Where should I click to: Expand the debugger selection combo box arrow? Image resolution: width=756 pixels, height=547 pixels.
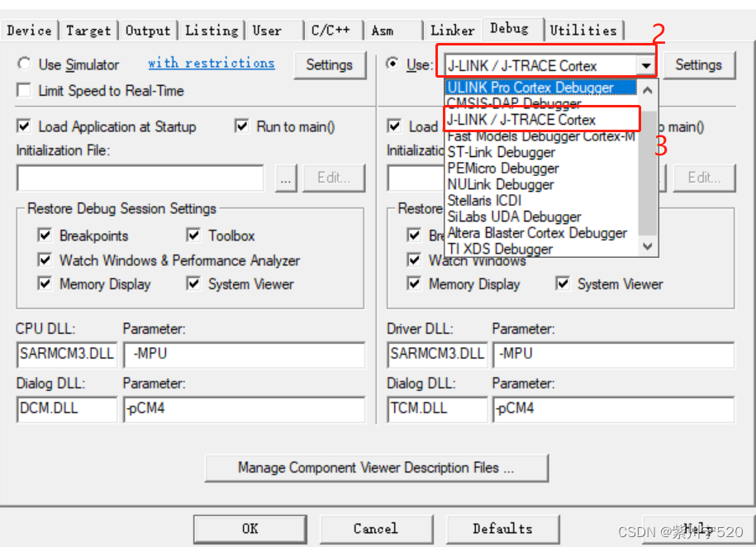[x=645, y=65]
